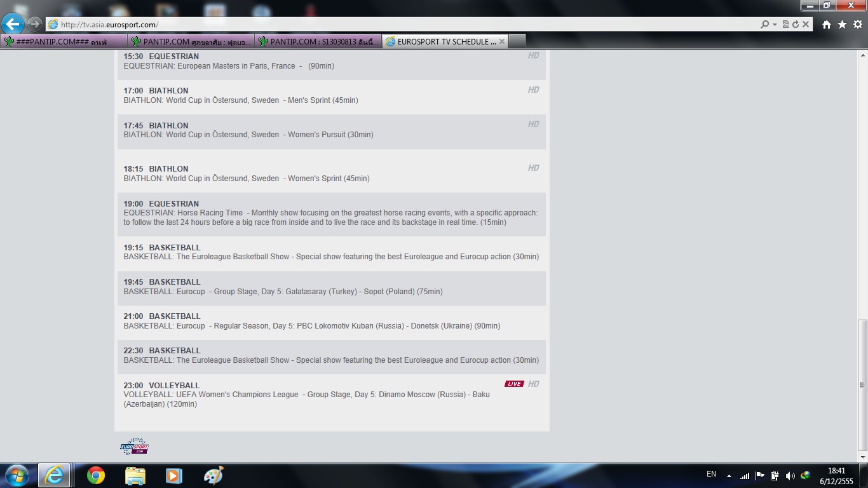
Task: Click scrollbar up arrow at top
Action: (x=863, y=55)
